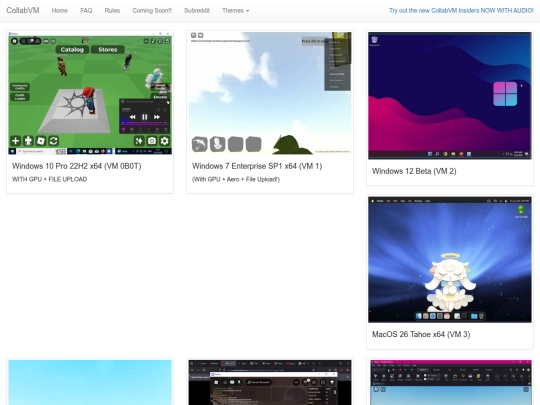Click the CollabVM brand logo text

(23, 10)
